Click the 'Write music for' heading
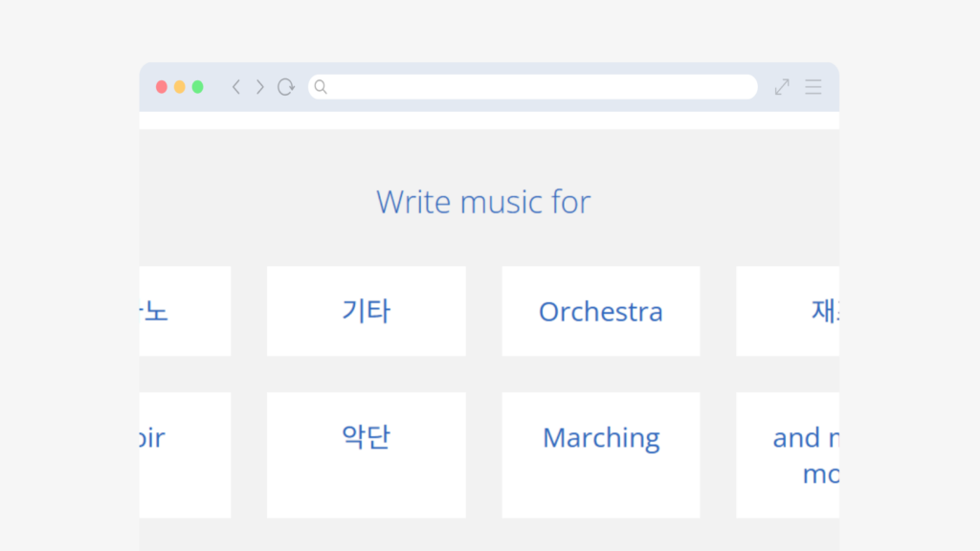Screen dimensions: 980x551 tap(483, 202)
